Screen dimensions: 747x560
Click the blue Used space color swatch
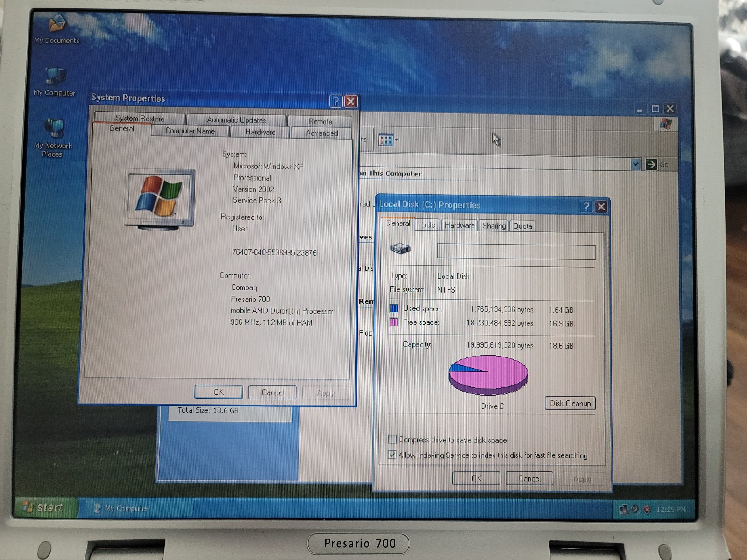[394, 308]
